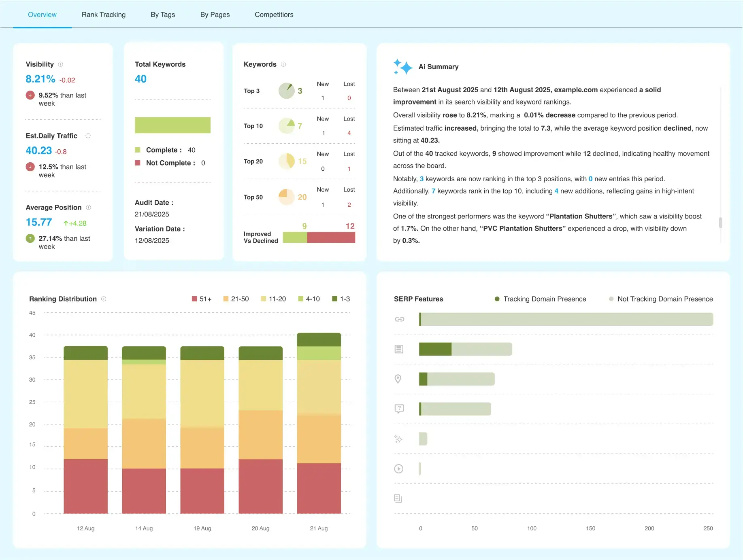
Task: Open the By Pages tab
Action: point(215,15)
